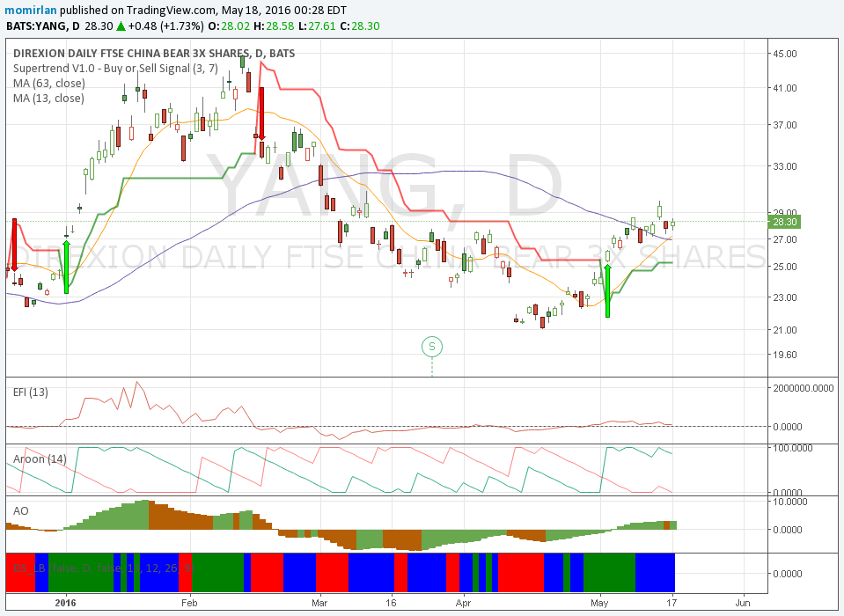
Task: Select the EFI (13) pane label
Action: (x=31, y=392)
